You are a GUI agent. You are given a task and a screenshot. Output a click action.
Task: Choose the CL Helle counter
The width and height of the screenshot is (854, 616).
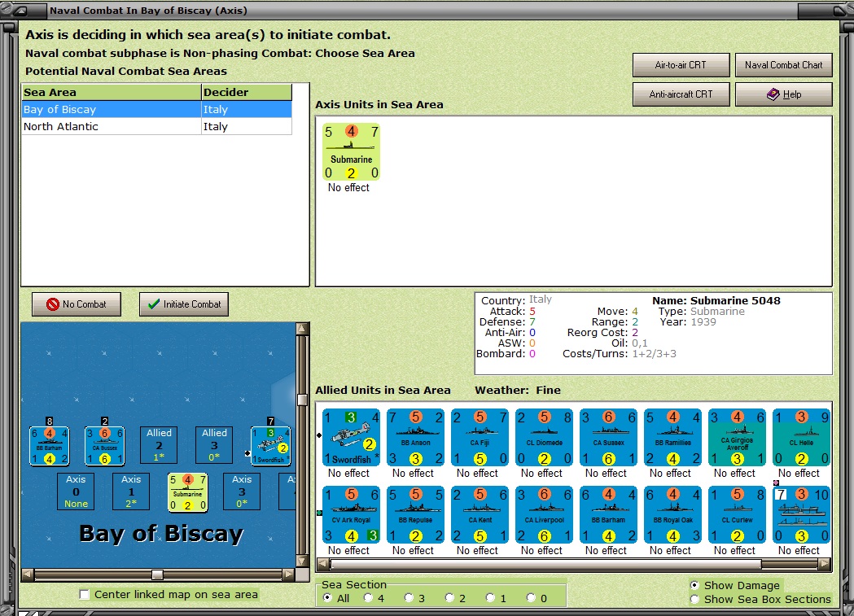[801, 438]
